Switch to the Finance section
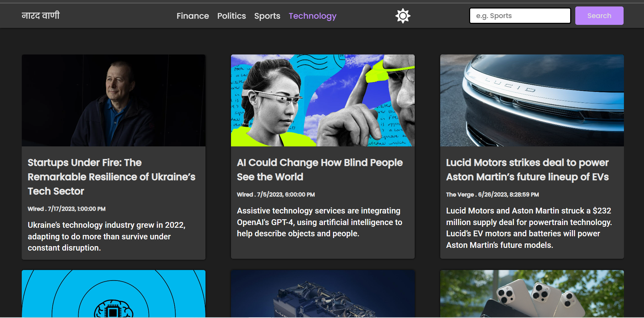The height and width of the screenshot is (318, 644). pyautogui.click(x=193, y=16)
